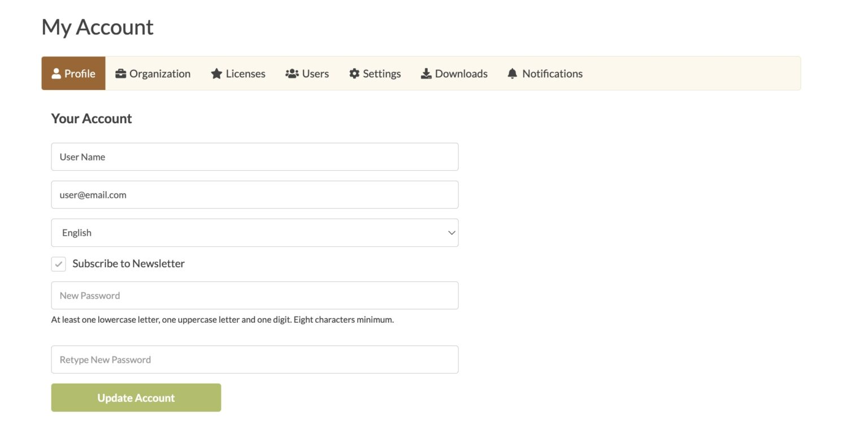Switch to the Organization tab
868x438 pixels.
[153, 73]
